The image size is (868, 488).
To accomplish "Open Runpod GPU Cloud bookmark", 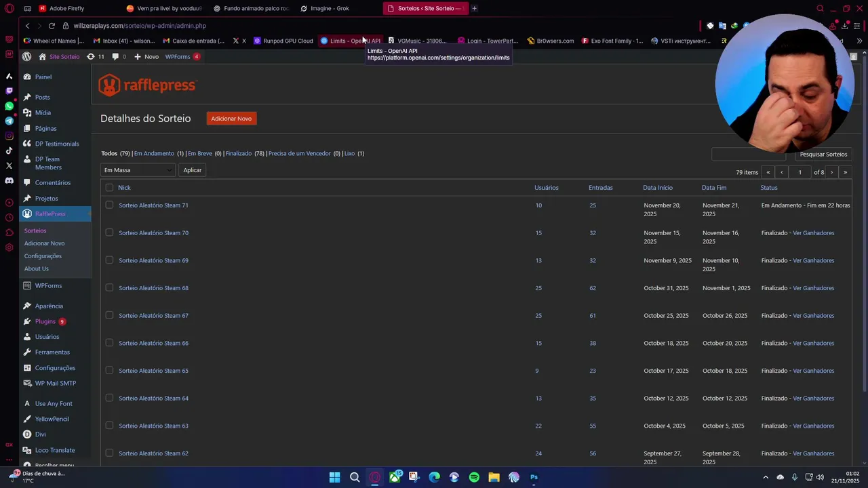I will 283,41.
